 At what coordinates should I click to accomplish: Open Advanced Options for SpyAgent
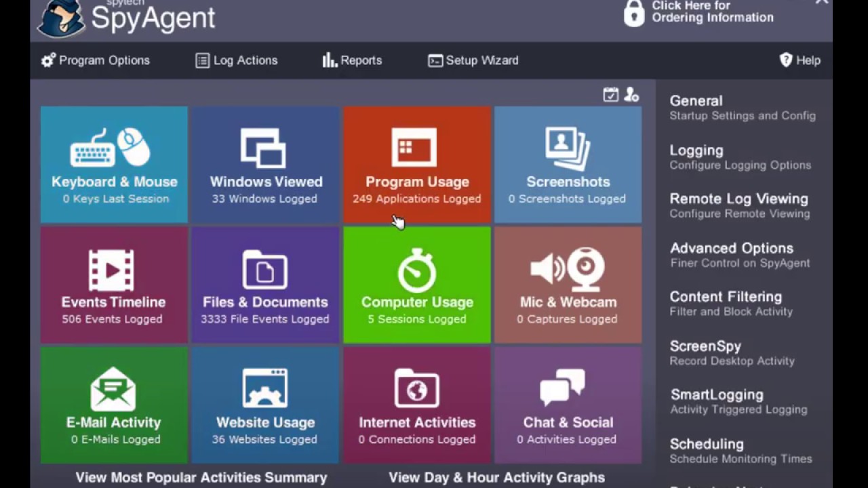click(x=740, y=255)
